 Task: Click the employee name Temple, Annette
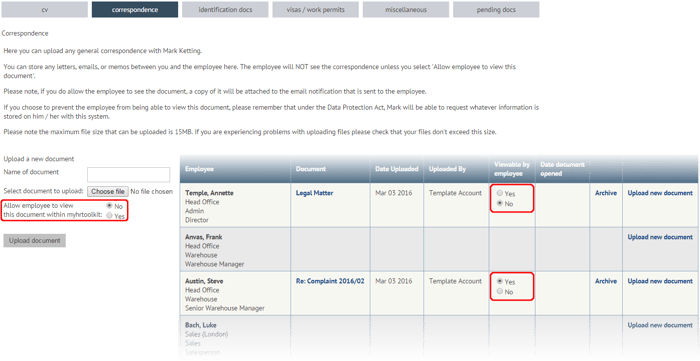point(209,193)
